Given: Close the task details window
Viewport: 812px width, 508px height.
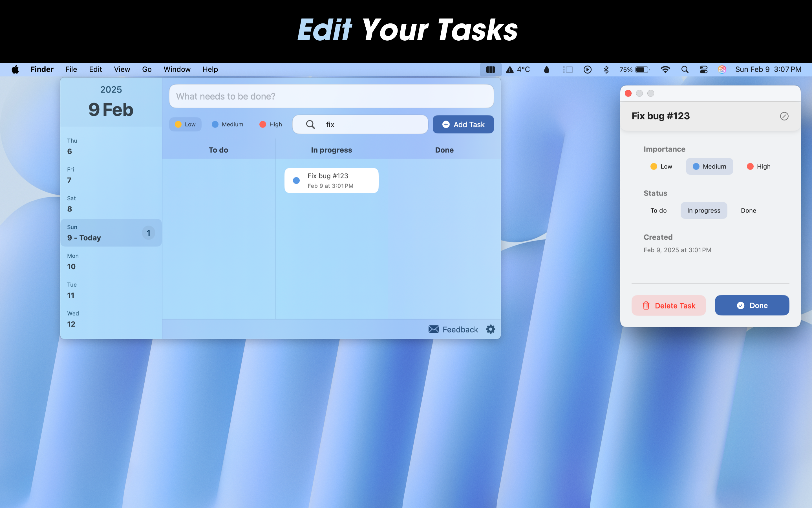Looking at the screenshot, I should (628, 93).
